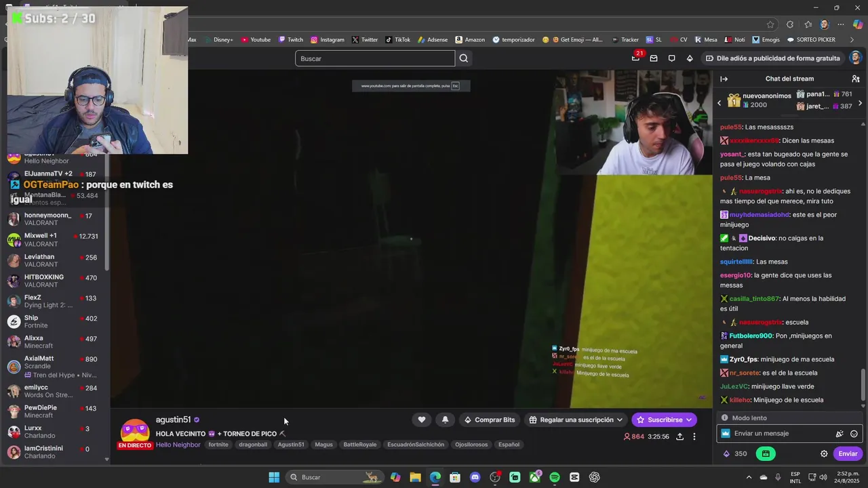Open the Hello Neighbor category link
The width and height of the screenshot is (868, 488).
coord(178,445)
